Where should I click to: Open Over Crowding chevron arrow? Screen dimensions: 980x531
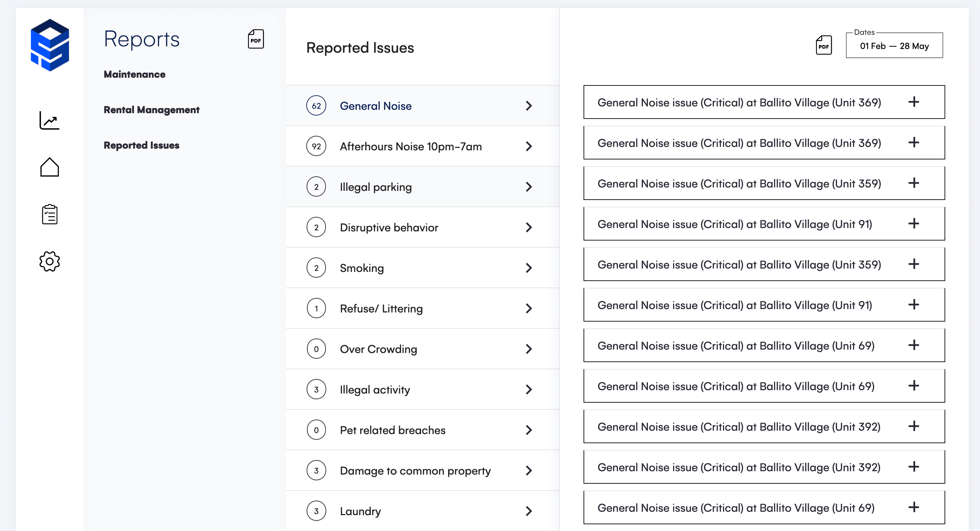(528, 349)
